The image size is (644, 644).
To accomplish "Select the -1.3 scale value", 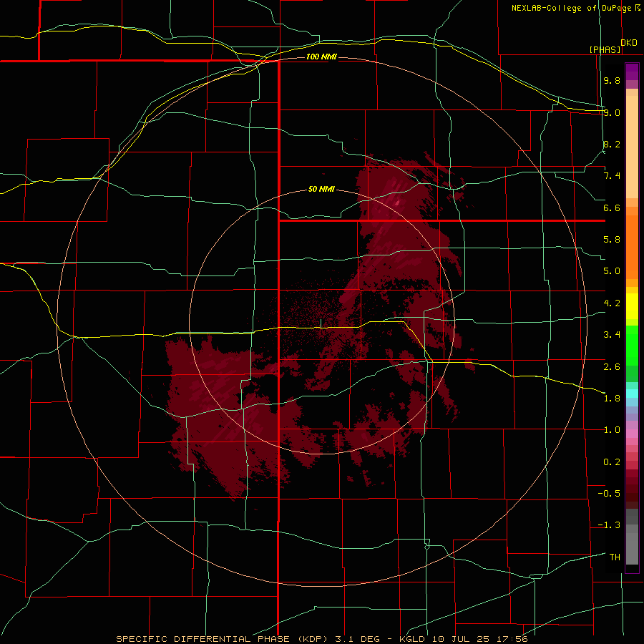I will [609, 525].
